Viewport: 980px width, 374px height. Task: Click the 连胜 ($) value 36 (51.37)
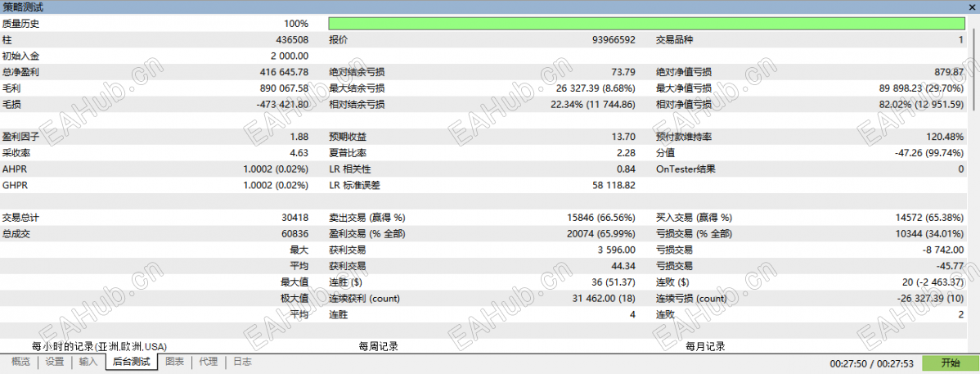tap(614, 282)
